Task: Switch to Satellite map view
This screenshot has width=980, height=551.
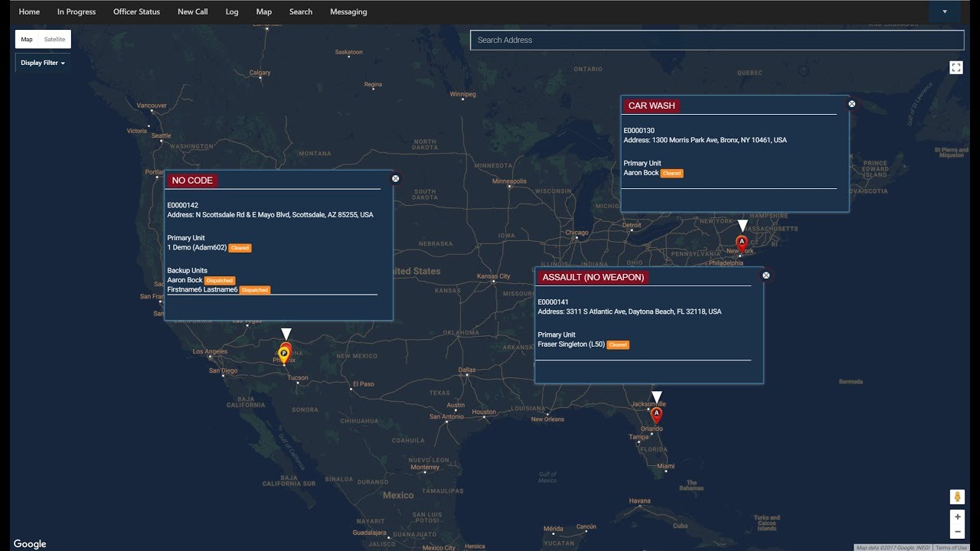Action: [x=54, y=39]
